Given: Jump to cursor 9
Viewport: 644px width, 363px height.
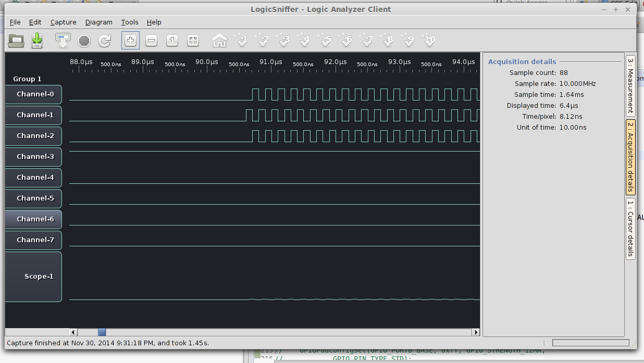Looking at the screenshot, I should 409,40.
